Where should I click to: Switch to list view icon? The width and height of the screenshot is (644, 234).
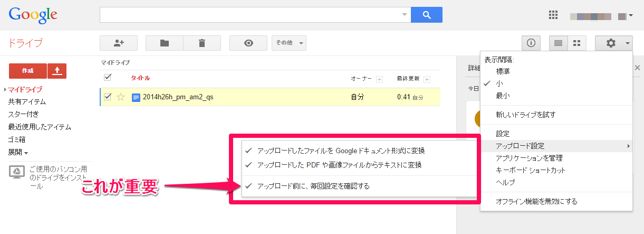(558, 43)
